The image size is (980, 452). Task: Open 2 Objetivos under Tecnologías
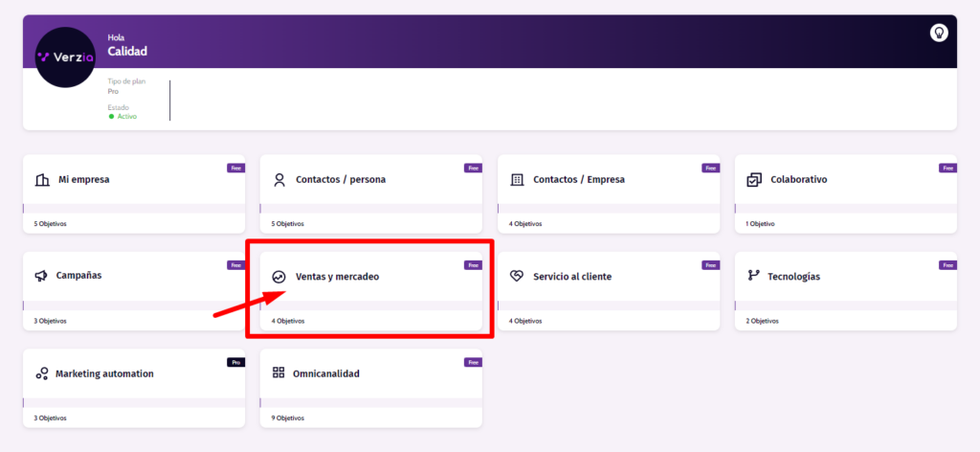pos(763,321)
